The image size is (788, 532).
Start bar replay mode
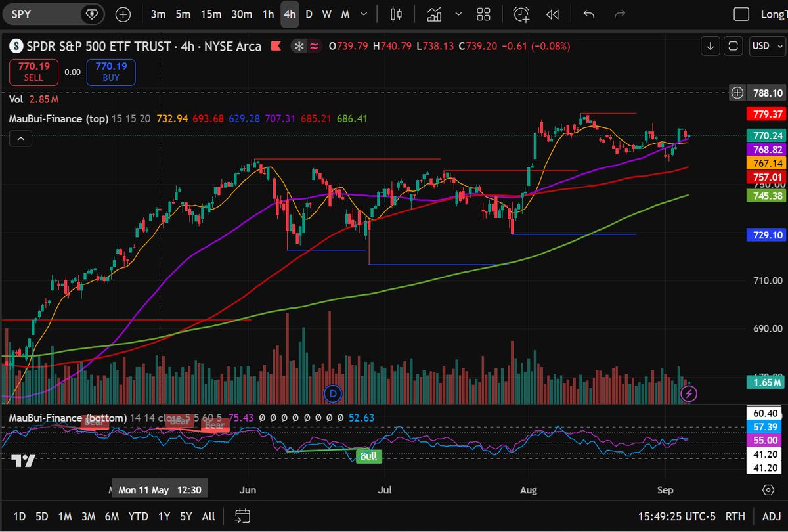tap(553, 14)
